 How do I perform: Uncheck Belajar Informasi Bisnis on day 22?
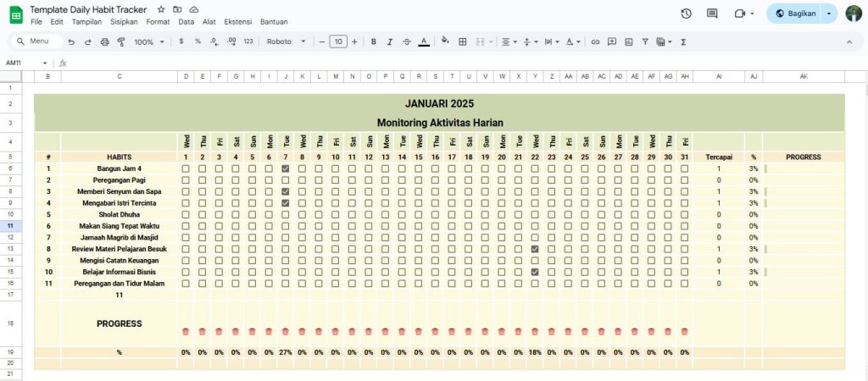click(535, 272)
